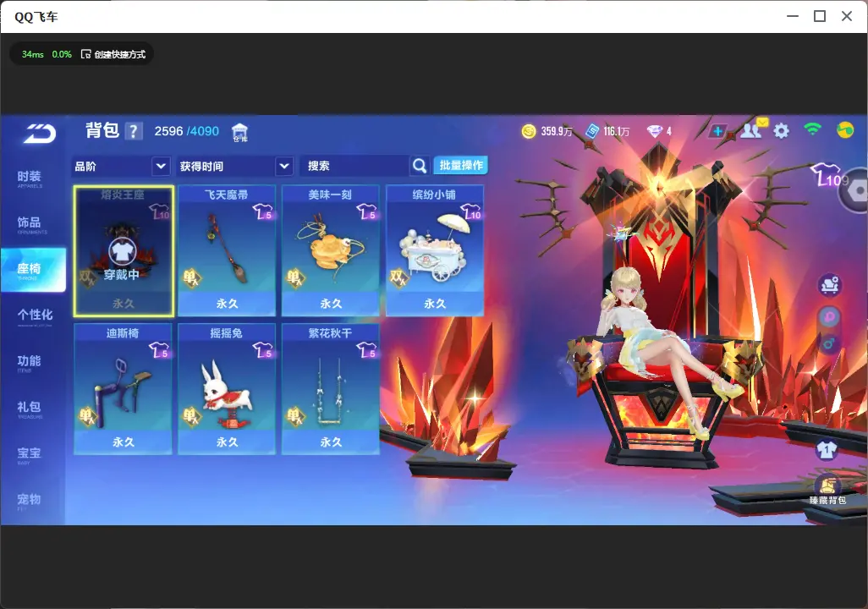Switch to the 宠物 tab
The width and height of the screenshot is (868, 609).
(30, 501)
